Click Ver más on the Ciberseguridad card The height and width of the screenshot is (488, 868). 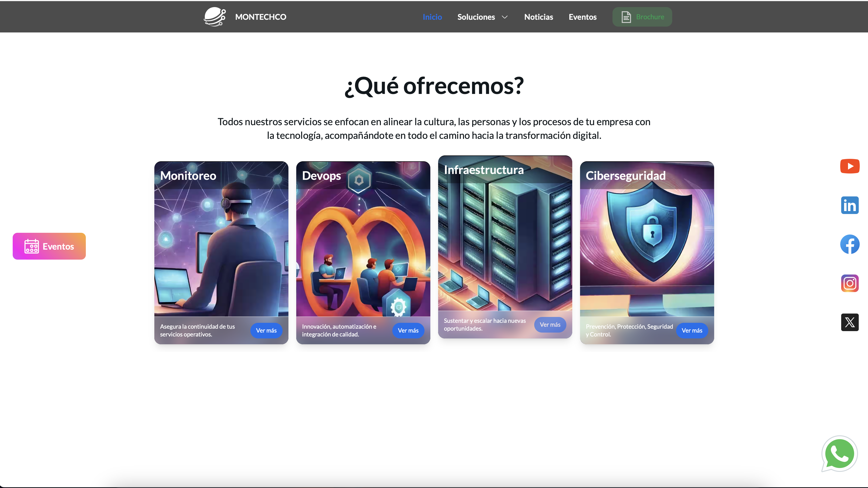[692, 331]
